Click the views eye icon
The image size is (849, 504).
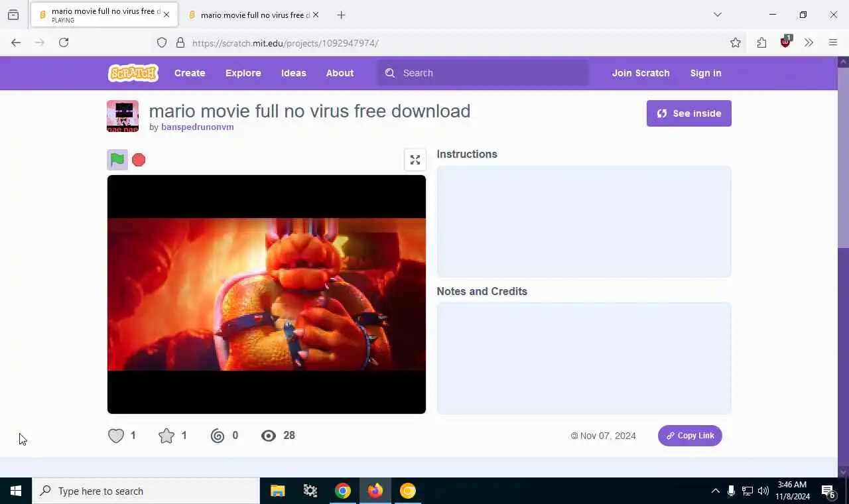click(269, 436)
